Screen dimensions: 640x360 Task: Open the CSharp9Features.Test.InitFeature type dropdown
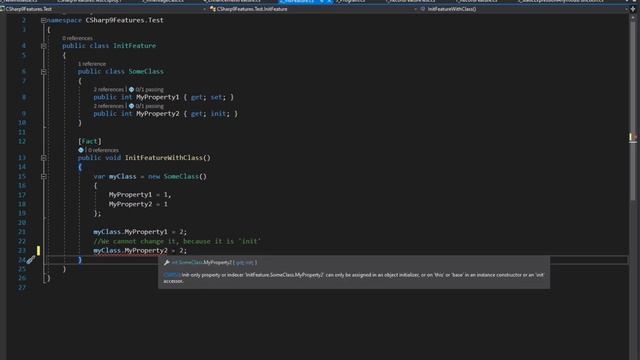314,9
